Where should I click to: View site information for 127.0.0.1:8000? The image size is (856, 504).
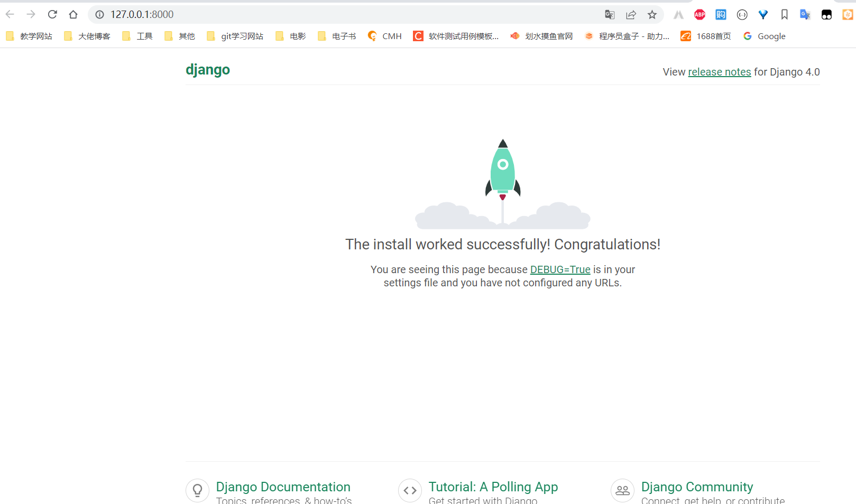click(x=99, y=15)
